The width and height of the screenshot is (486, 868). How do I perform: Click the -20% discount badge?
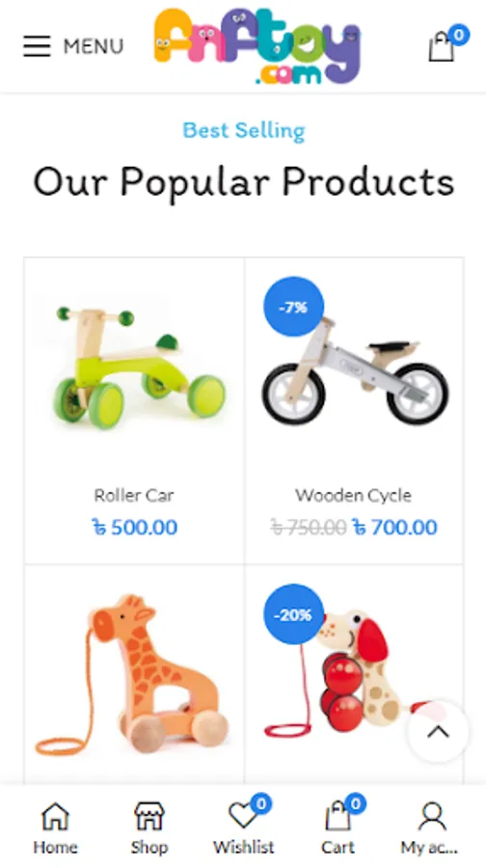(293, 614)
